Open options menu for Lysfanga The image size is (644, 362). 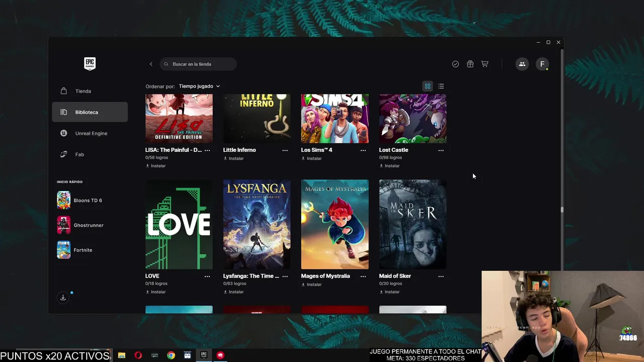click(x=285, y=277)
